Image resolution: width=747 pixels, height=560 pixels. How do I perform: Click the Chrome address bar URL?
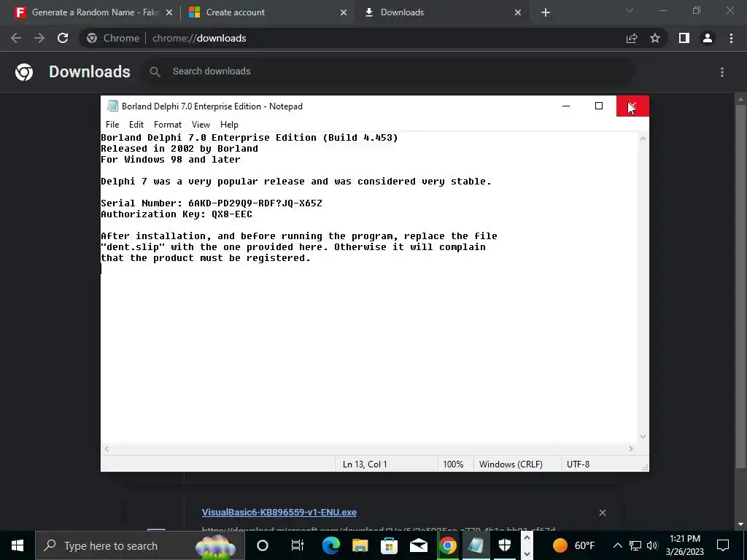[x=199, y=38]
